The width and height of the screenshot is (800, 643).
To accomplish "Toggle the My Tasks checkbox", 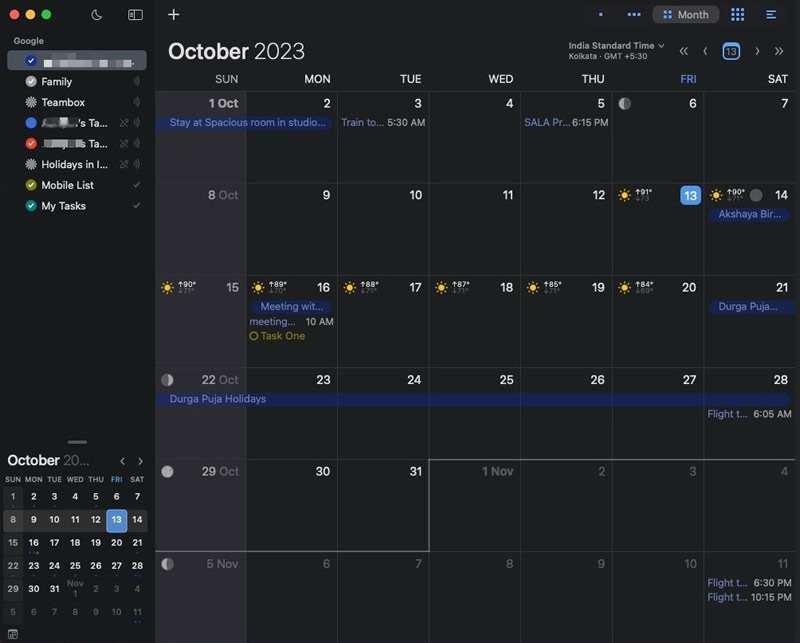I will (31, 206).
